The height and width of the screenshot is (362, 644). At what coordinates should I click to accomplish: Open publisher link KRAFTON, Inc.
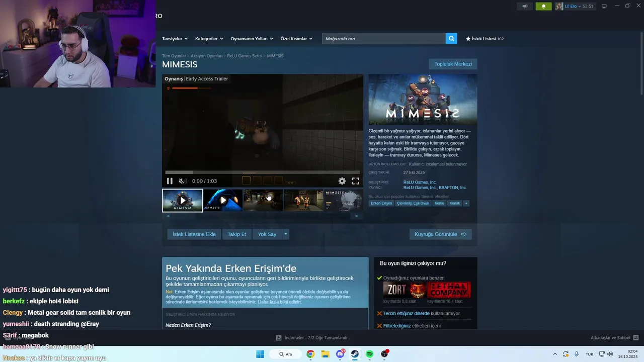tap(452, 188)
